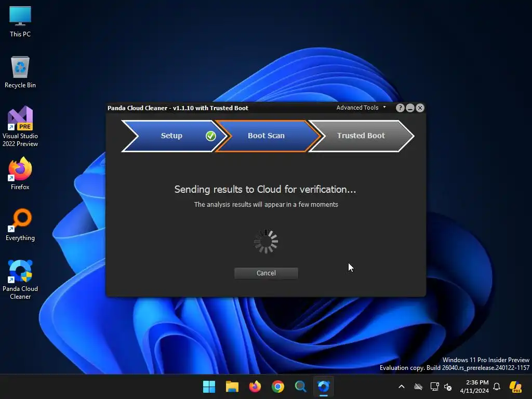Open the Recycle Bin desktop icon

pyautogui.click(x=20, y=72)
